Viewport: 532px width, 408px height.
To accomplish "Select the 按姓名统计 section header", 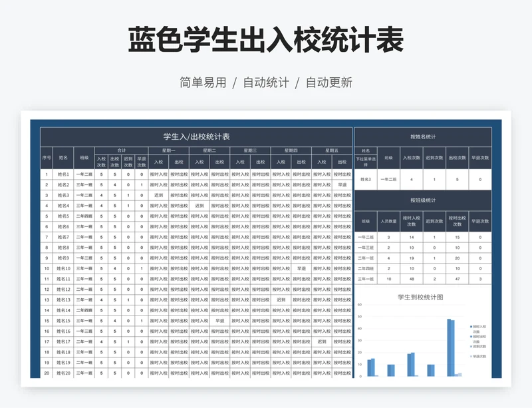I will pyautogui.click(x=423, y=137).
